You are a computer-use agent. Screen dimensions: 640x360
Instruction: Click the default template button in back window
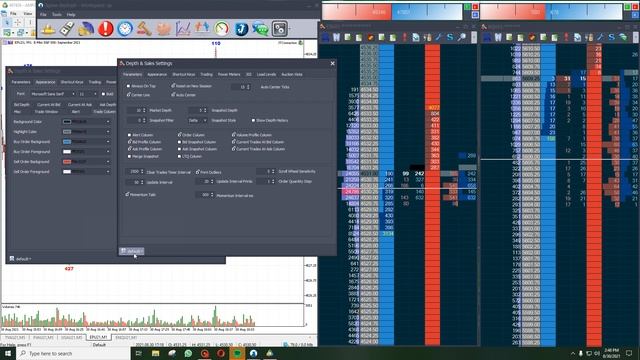point(20,259)
